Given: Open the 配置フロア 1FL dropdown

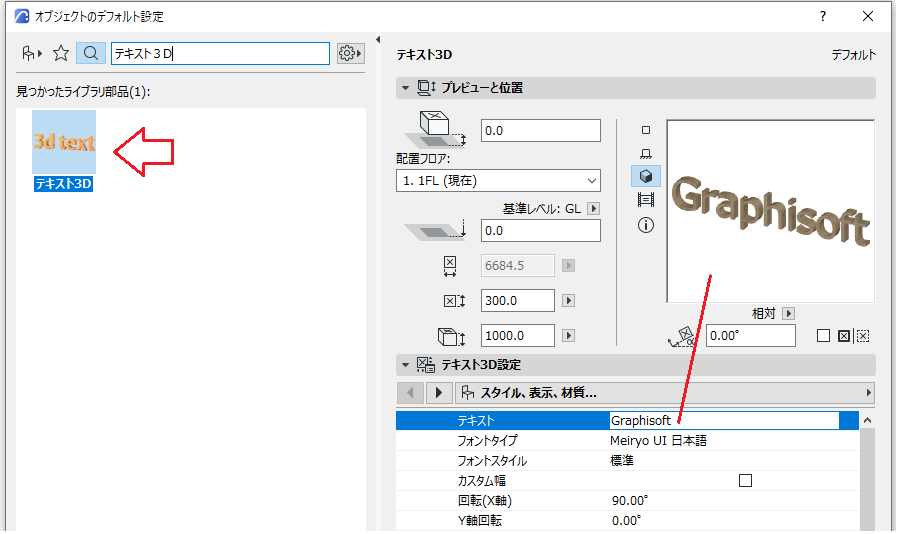Looking at the screenshot, I should coord(498,181).
